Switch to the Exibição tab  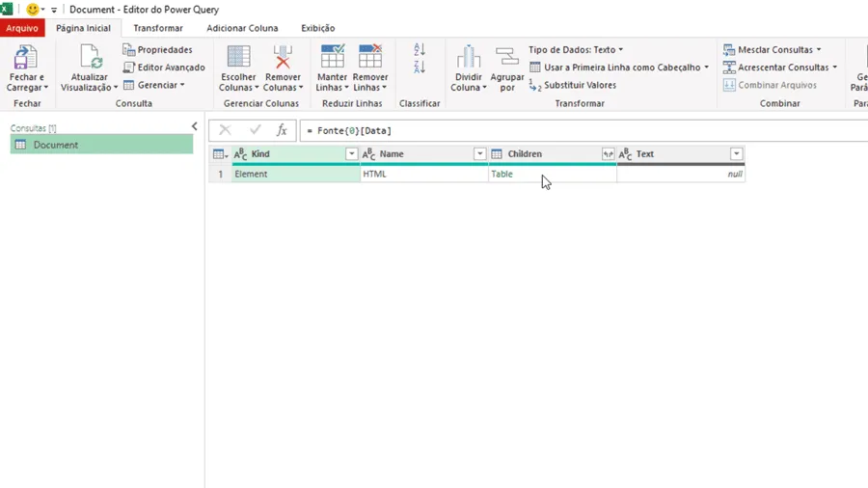point(317,28)
